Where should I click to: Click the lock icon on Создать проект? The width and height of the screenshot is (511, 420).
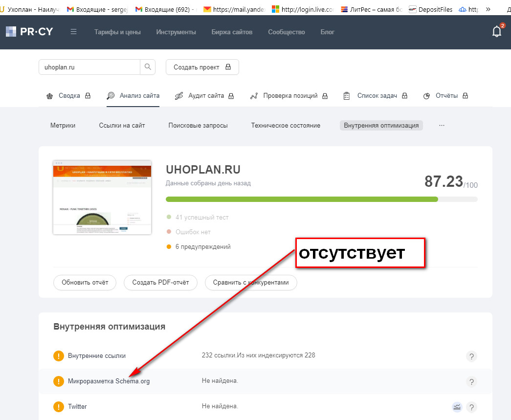(228, 67)
